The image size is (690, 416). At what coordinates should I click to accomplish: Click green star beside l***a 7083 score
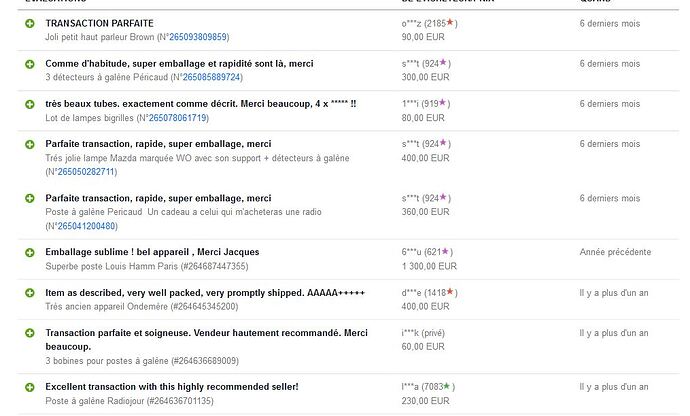(447, 386)
